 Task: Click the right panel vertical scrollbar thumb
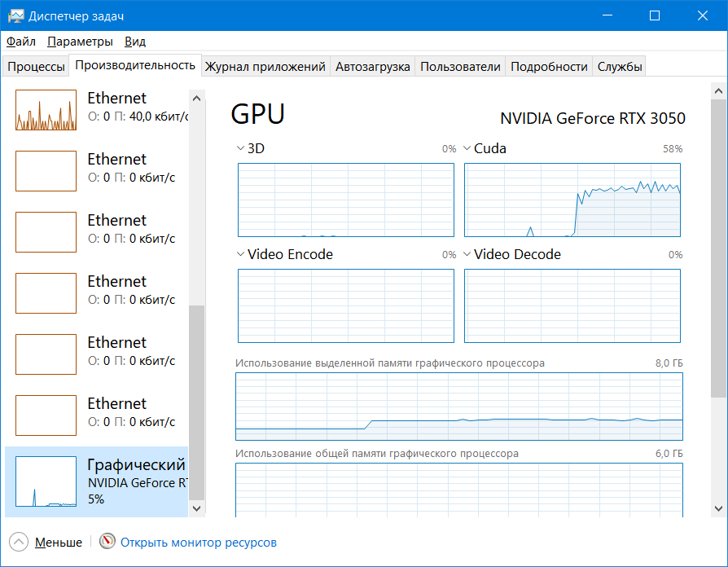719,248
